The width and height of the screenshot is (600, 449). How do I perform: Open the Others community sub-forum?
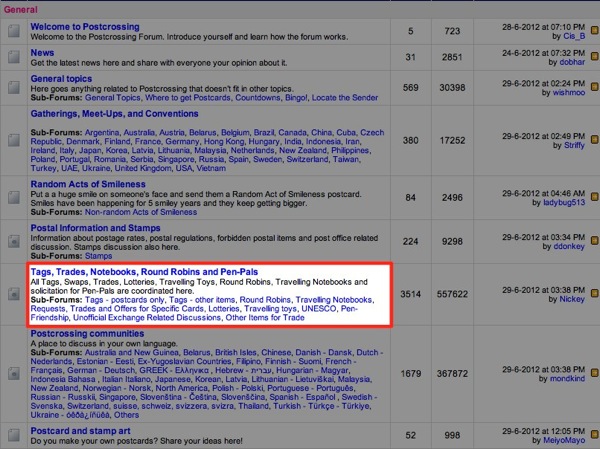coord(126,415)
